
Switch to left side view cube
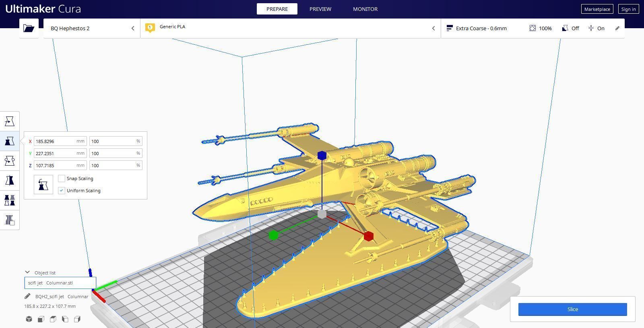pyautogui.click(x=65, y=319)
